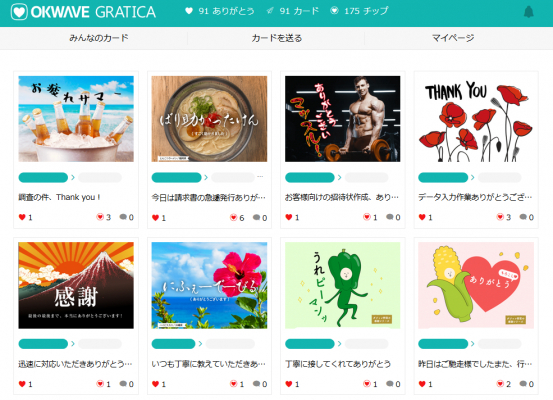Screen dimensions: 553x400
Task: Click 調査の件、Thank you! message text
Action: click(59, 197)
